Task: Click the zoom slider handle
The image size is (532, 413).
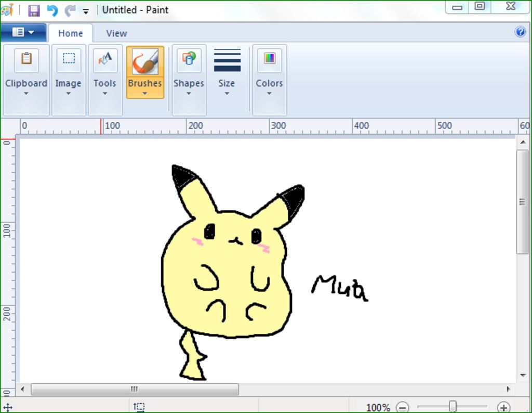Action: (453, 406)
